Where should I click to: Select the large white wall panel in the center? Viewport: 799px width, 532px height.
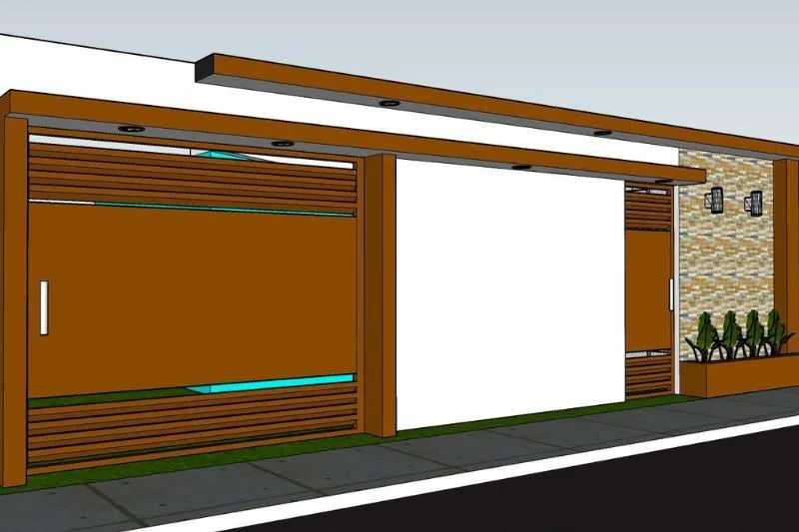click(509, 295)
